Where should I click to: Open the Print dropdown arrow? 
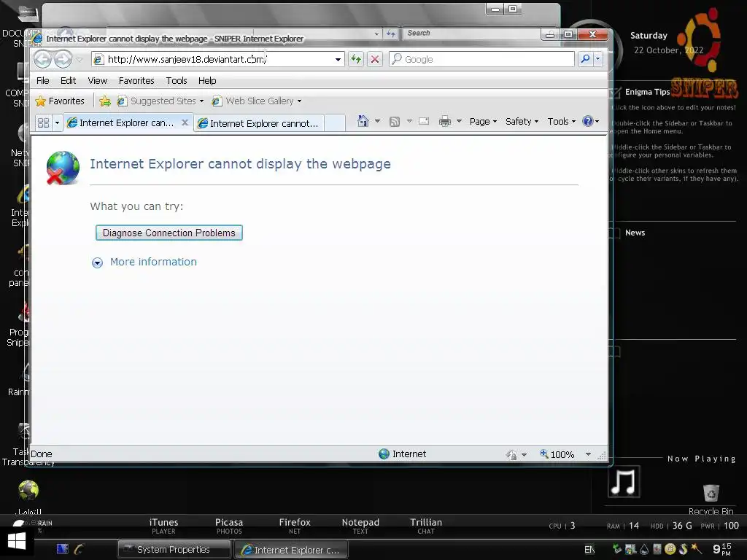[460, 121]
